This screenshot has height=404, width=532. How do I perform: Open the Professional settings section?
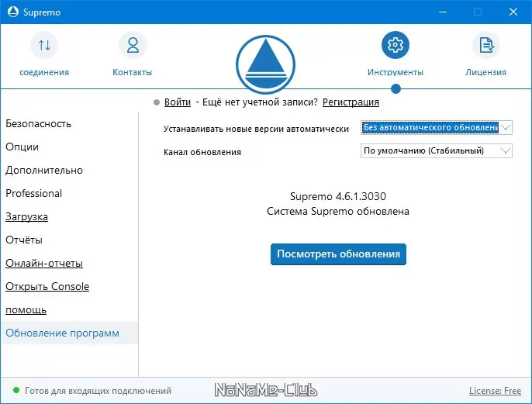point(33,193)
